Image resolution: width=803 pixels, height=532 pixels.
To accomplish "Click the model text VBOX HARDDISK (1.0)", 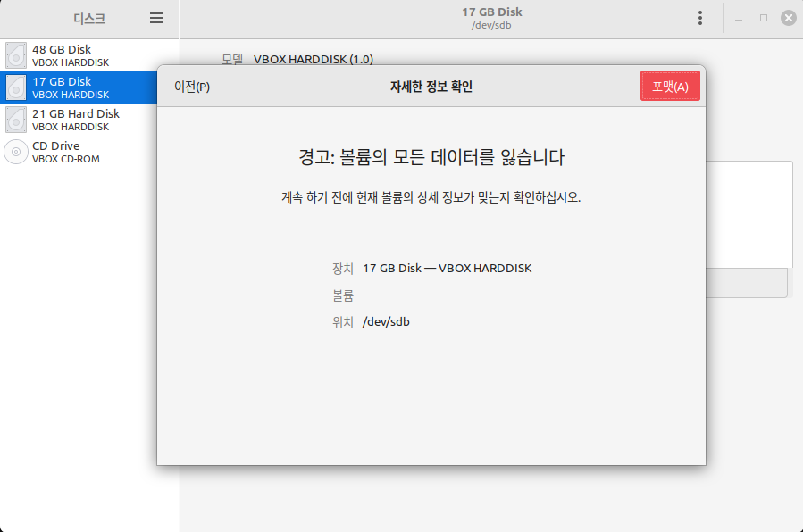I will click(314, 59).
